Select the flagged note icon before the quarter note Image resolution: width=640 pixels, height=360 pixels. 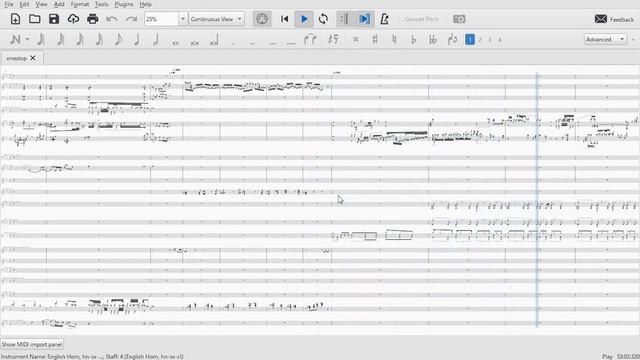pyautogui.click(x=118, y=39)
